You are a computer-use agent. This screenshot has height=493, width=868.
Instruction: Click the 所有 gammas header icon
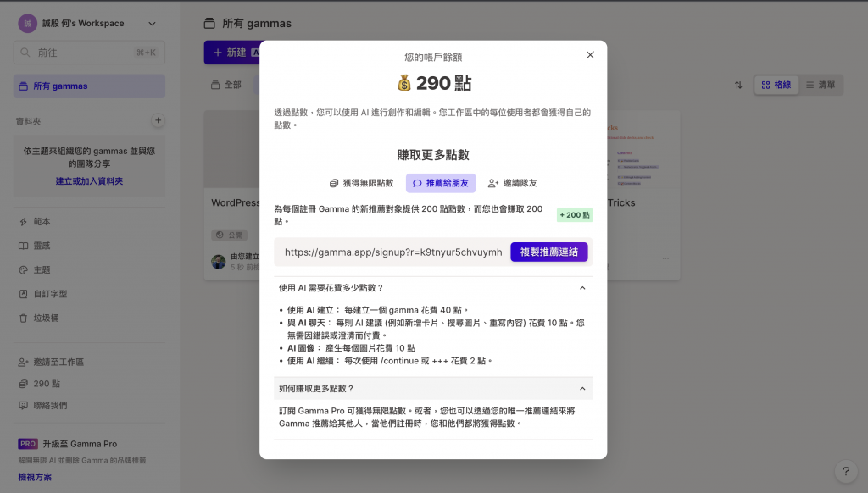[x=209, y=23]
